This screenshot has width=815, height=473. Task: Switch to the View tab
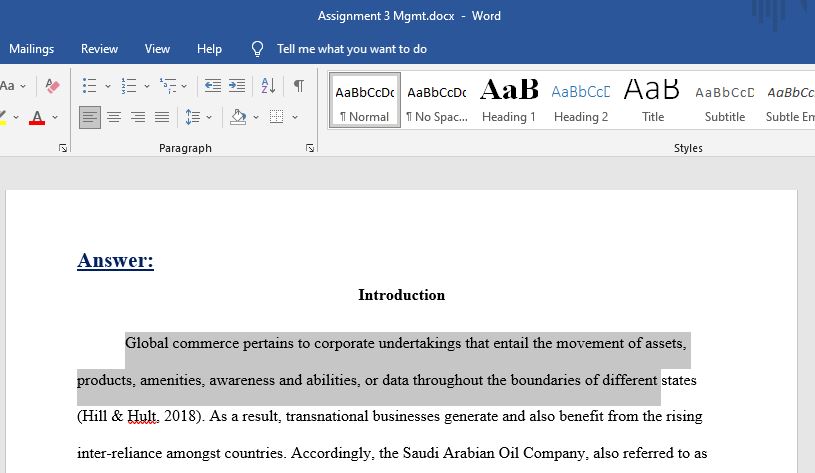point(157,49)
